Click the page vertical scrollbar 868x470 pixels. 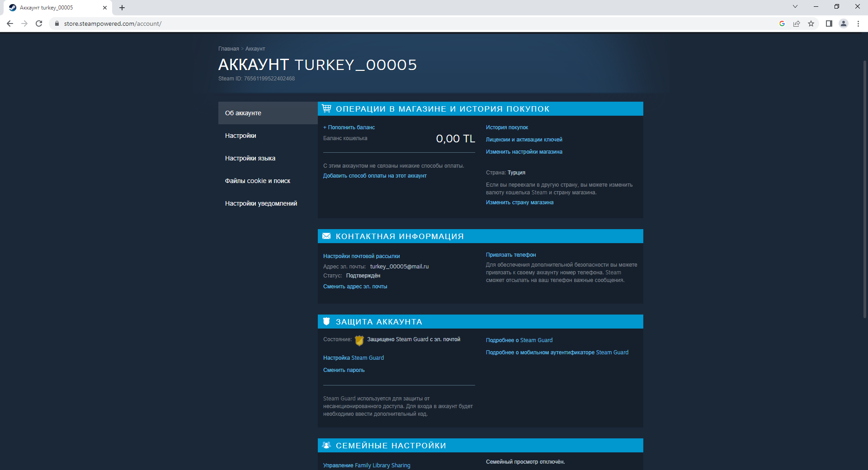point(864,189)
